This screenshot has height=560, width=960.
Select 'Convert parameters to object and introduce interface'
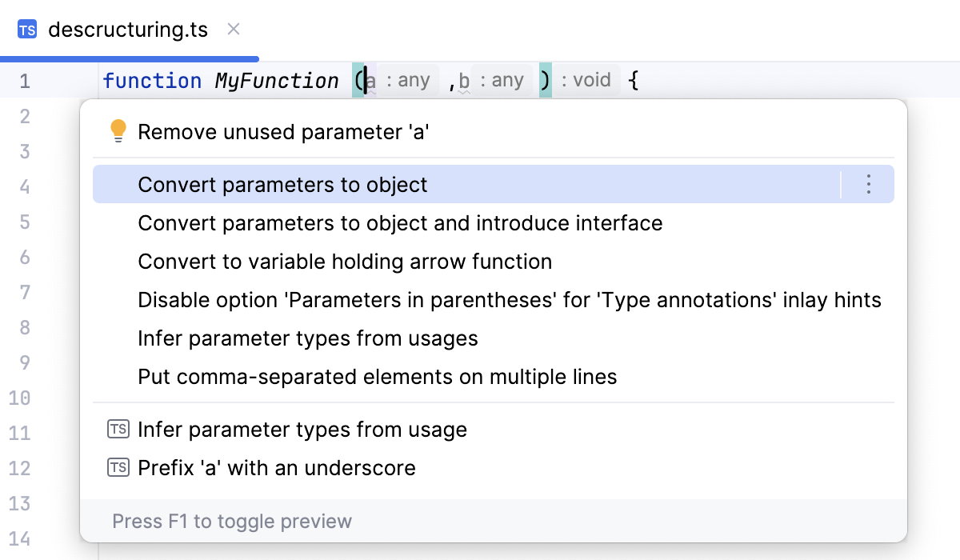(x=400, y=223)
